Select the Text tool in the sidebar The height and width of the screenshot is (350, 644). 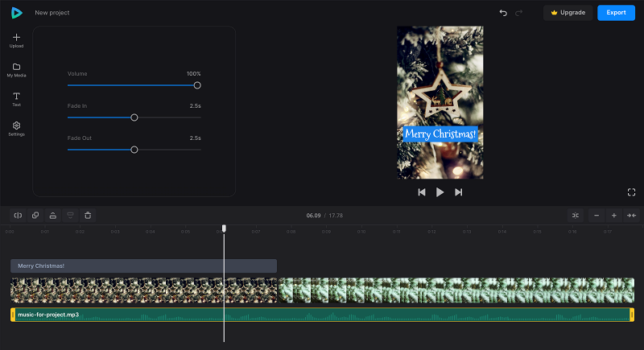point(16,99)
